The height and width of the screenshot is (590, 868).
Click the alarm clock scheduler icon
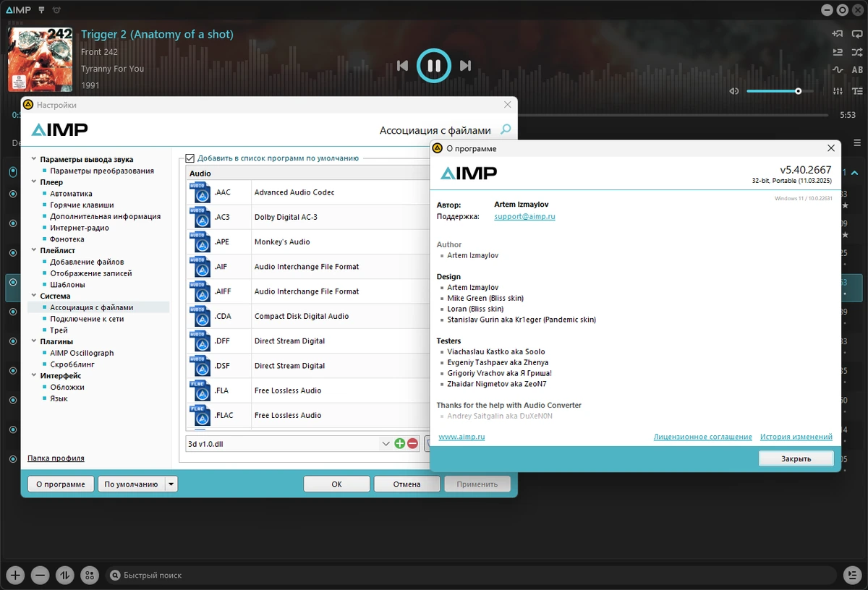[x=57, y=10]
